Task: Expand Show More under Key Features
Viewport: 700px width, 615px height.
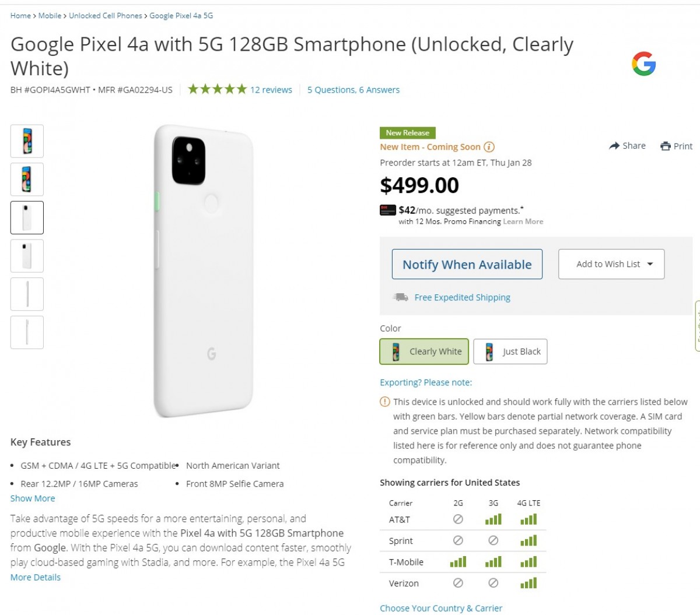Action: point(32,498)
